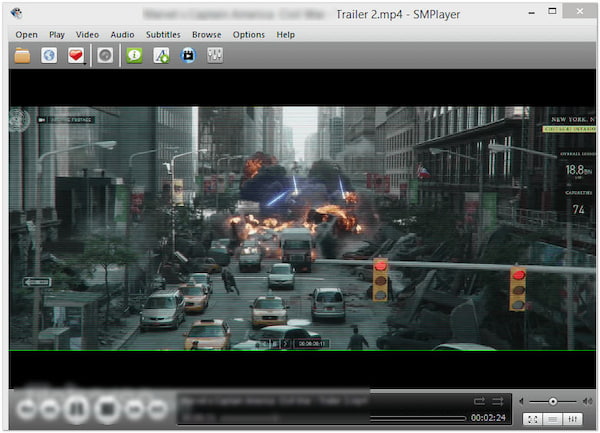Click the seek bar progress track
Screen dimensions: 600x433
click(x=322, y=418)
